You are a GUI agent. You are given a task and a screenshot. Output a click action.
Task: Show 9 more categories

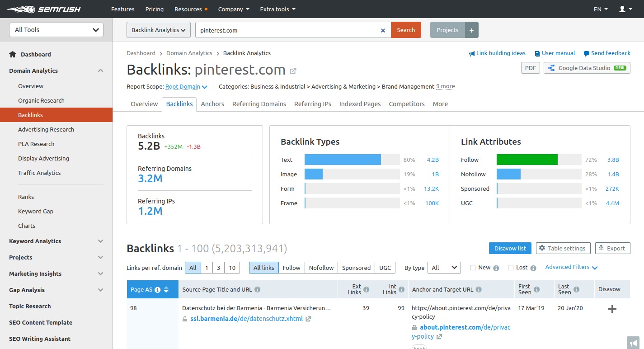tap(446, 86)
